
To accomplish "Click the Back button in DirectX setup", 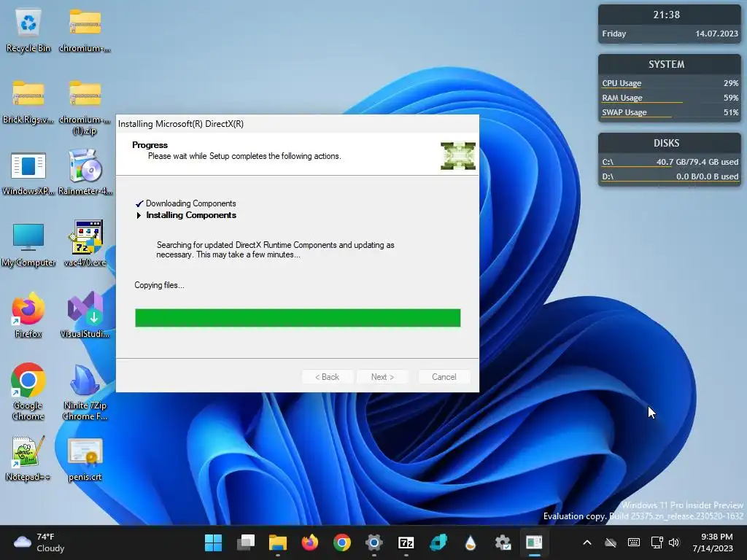I will click(328, 377).
